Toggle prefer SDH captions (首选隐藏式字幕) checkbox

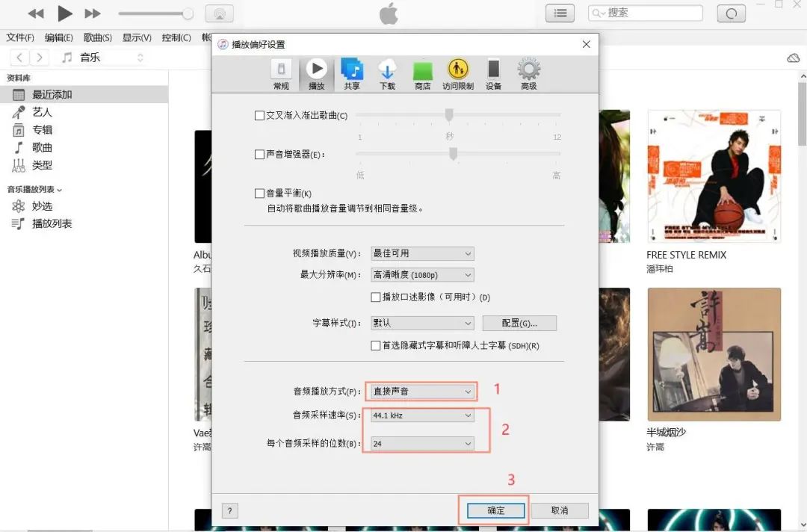(x=376, y=346)
